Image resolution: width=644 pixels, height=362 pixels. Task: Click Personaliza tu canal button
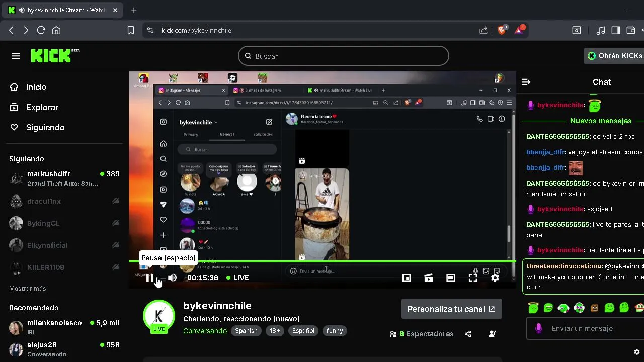(x=451, y=309)
